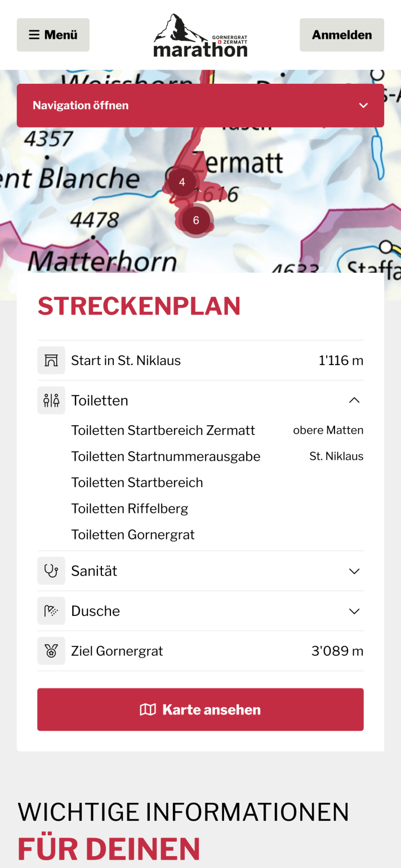Collapse the Toiletten section chevron
This screenshot has height=868, width=401.
pyautogui.click(x=354, y=401)
